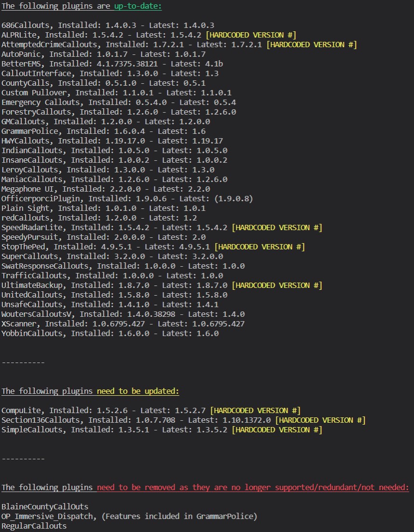Click the BlaineCountyCallOuts removal entry
The image size is (414, 532).
point(44,506)
